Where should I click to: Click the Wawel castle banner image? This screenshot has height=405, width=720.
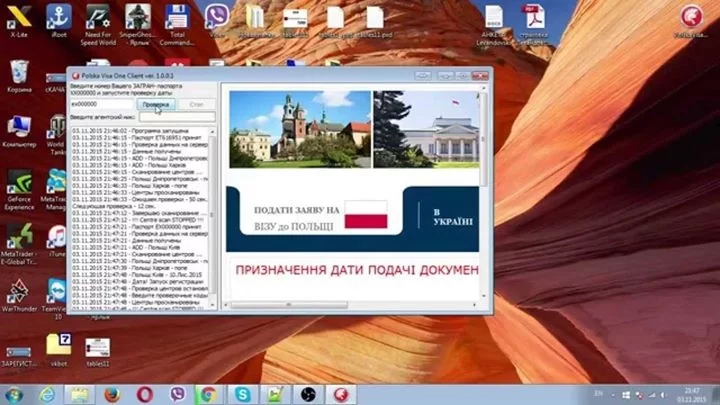[299, 128]
